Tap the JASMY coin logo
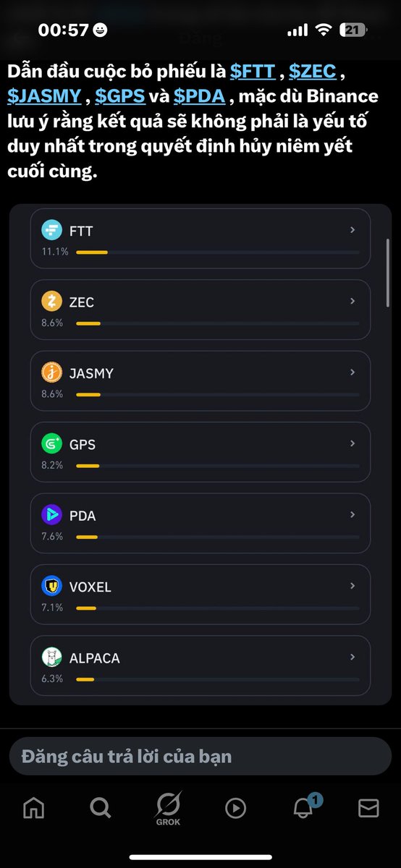Viewport: 401px width, 868px height. click(x=52, y=373)
